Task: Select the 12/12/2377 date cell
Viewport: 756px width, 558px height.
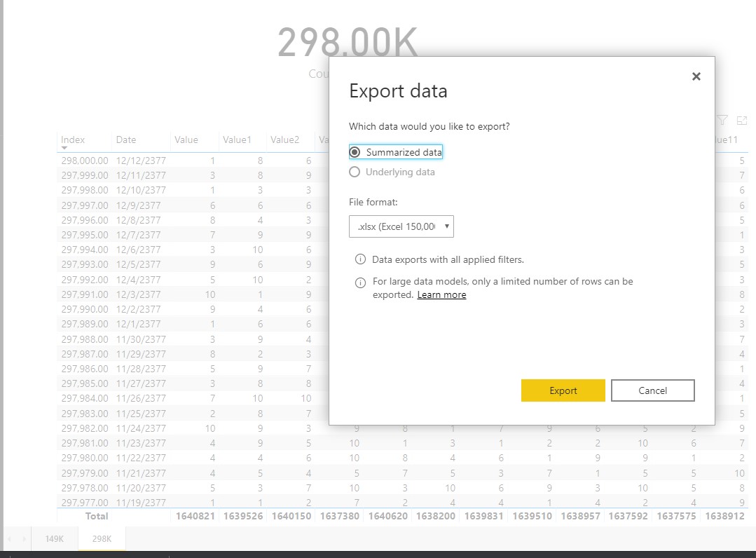Action: coord(141,161)
